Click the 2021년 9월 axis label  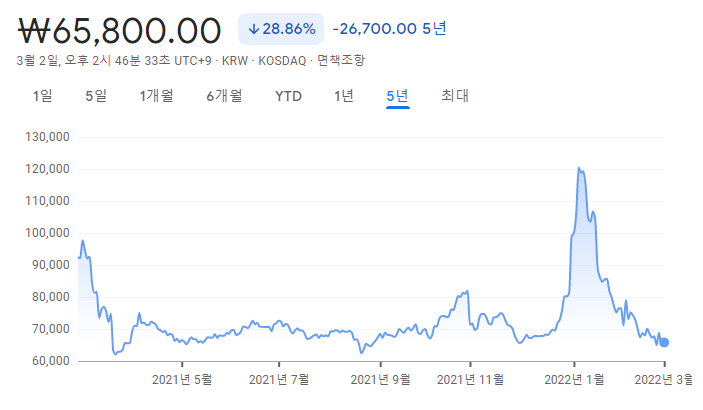(x=380, y=380)
